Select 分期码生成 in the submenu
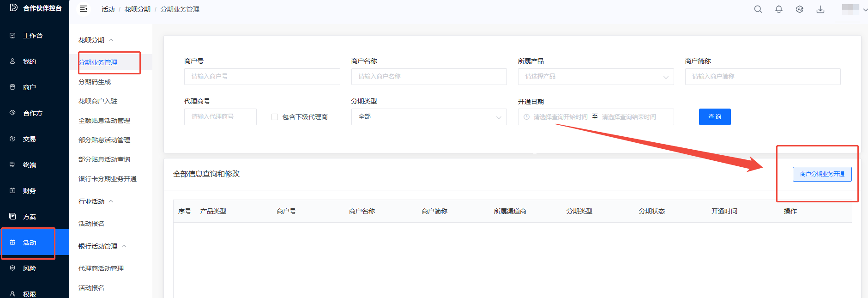 click(95, 82)
